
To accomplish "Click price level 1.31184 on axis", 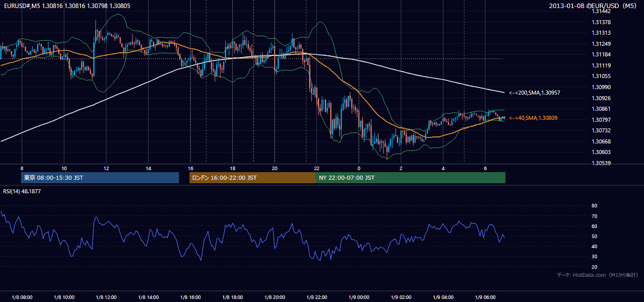I will 602,54.
